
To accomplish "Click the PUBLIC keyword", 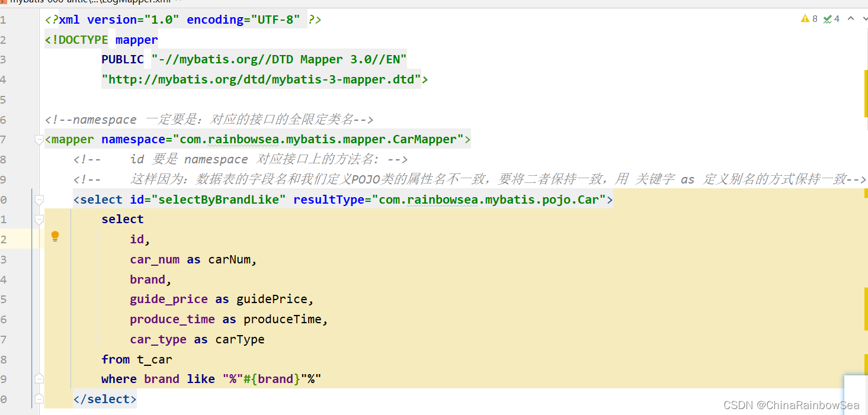I will (x=123, y=59).
